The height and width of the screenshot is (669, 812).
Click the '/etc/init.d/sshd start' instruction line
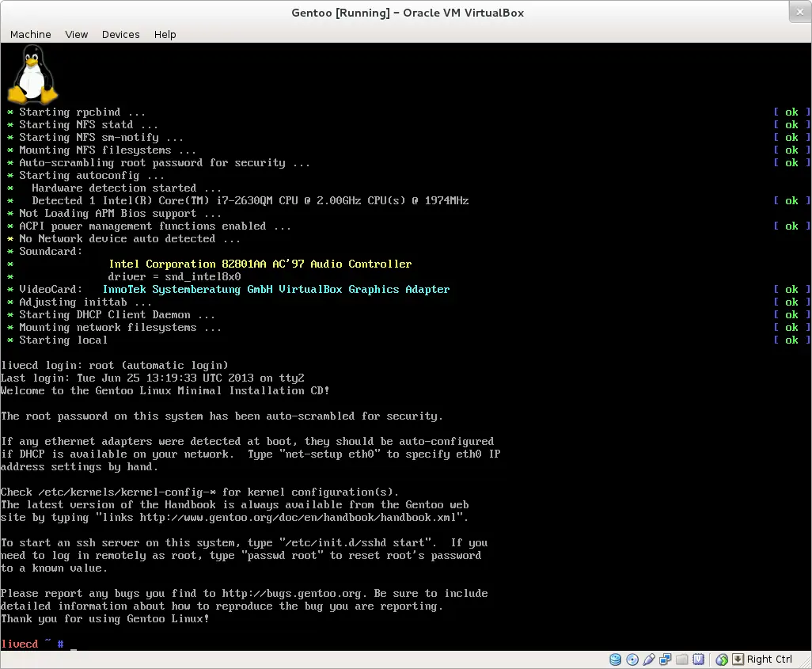[244, 543]
